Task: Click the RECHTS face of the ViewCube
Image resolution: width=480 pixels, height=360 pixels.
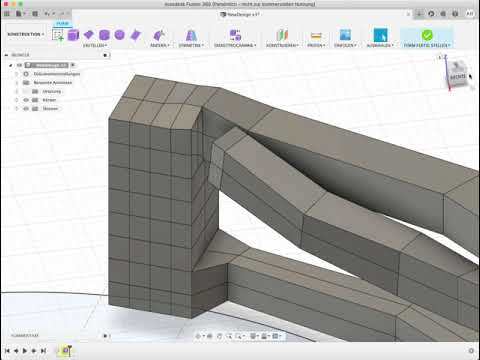Action: (458, 76)
